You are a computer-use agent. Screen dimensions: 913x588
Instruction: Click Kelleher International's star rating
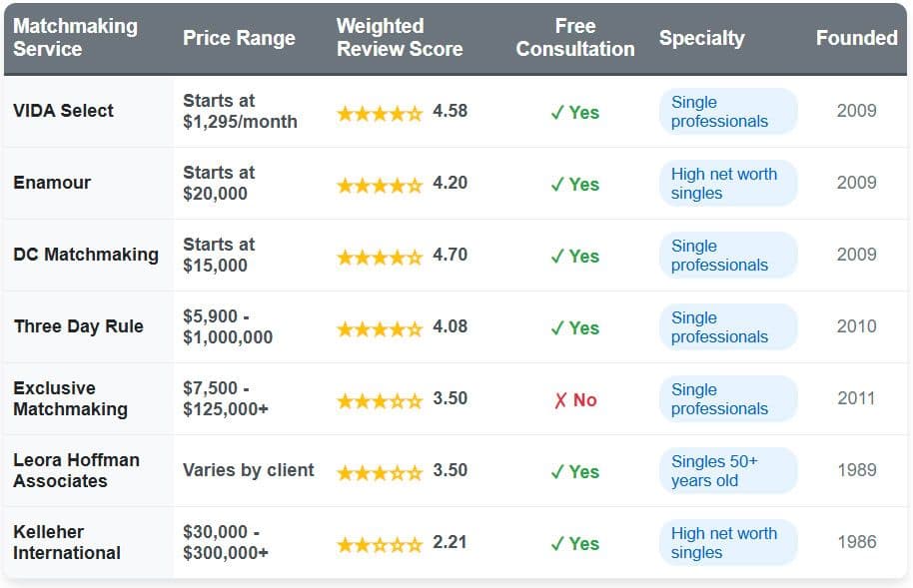click(x=380, y=544)
